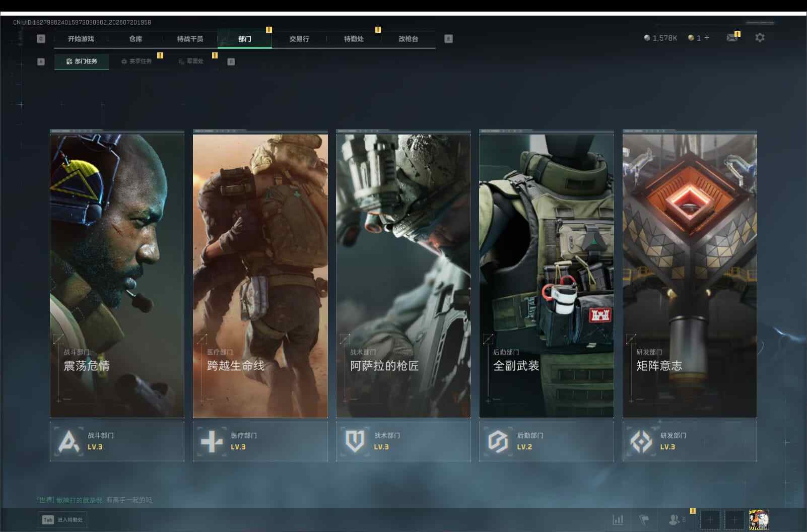Switch to the 交易行 tab

299,39
